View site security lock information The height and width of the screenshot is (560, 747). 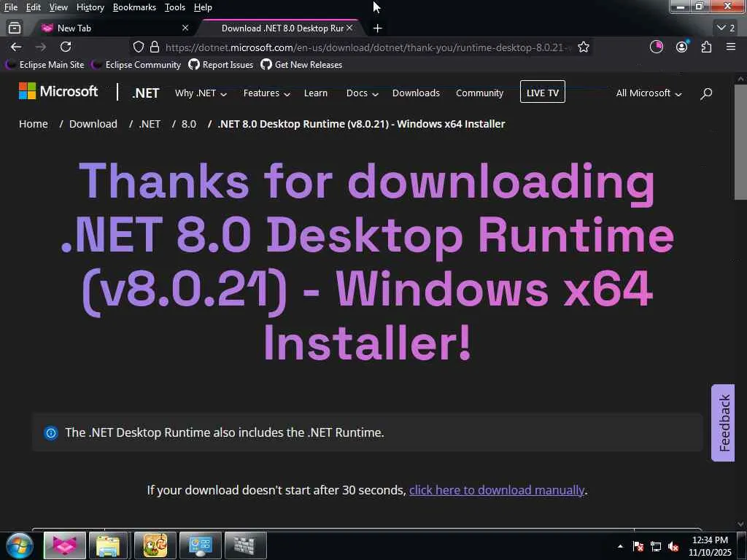(155, 47)
